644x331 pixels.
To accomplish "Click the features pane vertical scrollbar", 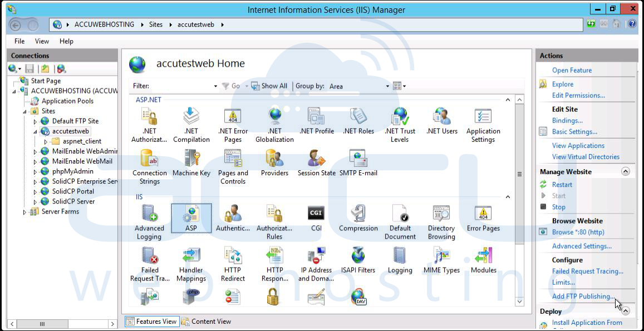I will [519, 174].
